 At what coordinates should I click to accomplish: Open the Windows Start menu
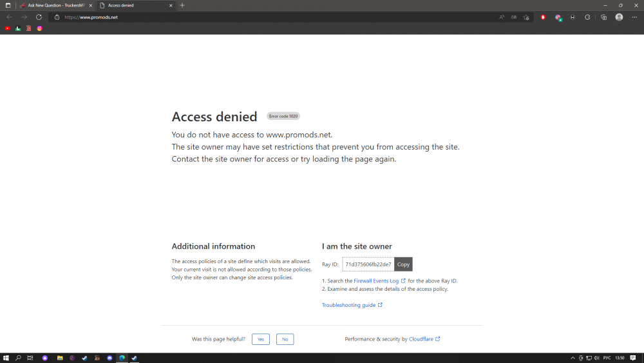pyautogui.click(x=6, y=358)
